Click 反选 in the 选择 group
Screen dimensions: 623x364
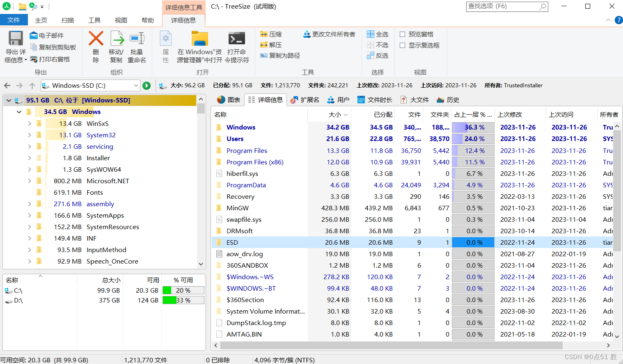pos(378,56)
